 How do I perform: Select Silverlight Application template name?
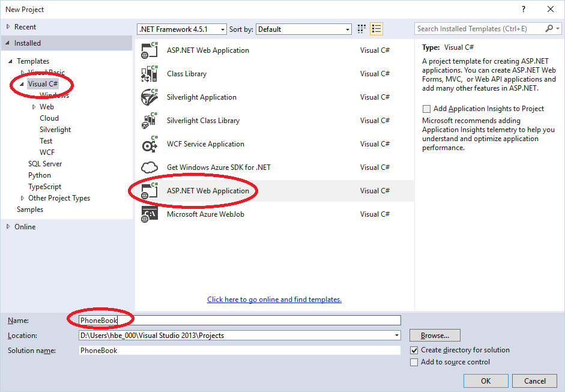point(201,97)
